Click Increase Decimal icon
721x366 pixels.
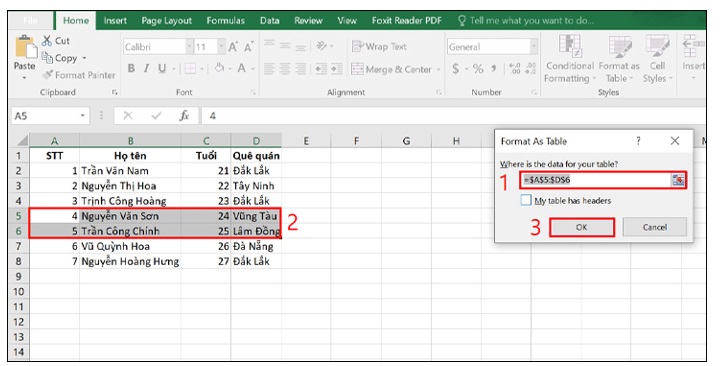click(x=515, y=69)
